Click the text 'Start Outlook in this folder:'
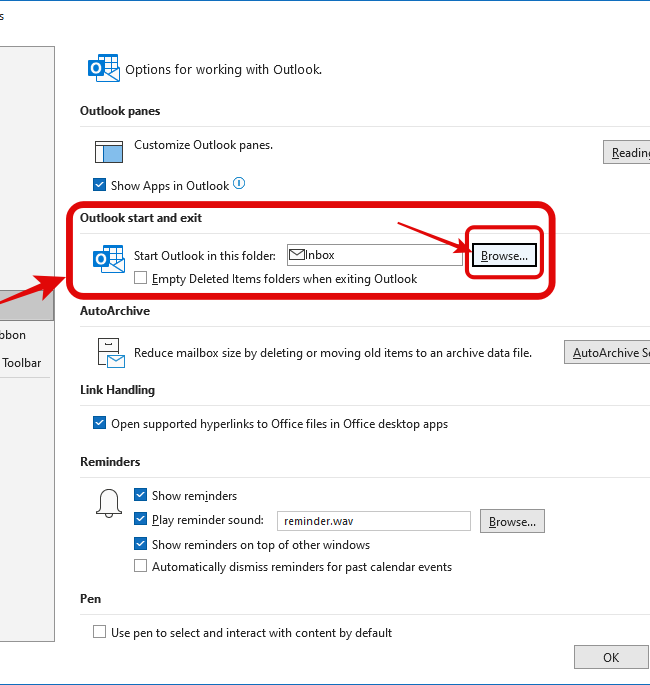Image resolution: width=650 pixels, height=685 pixels. [205, 256]
